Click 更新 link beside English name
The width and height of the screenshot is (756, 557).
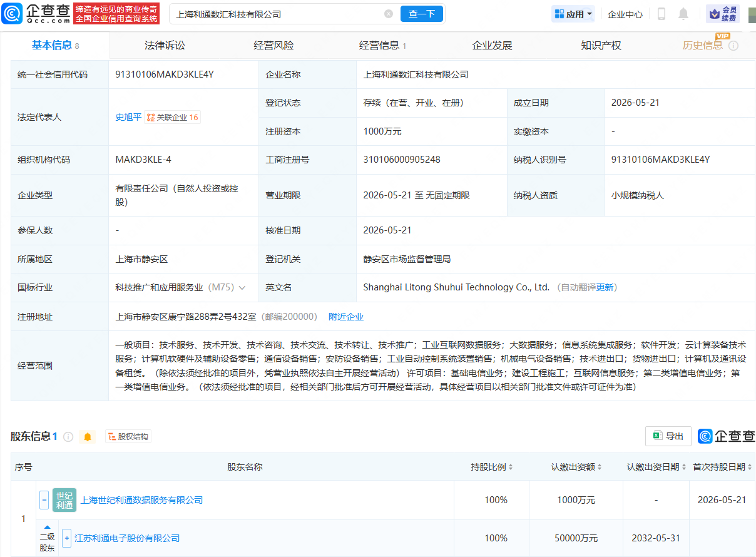pyautogui.click(x=605, y=288)
